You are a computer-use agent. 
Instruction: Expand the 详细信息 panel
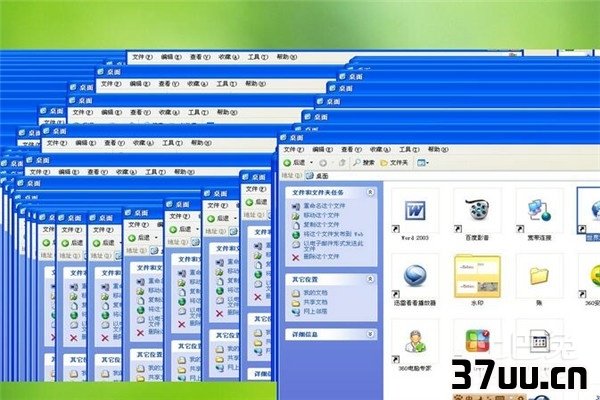[370, 334]
